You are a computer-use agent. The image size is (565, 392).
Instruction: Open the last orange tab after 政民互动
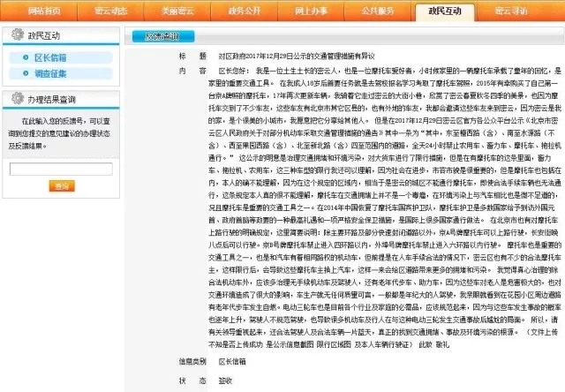[x=511, y=11]
